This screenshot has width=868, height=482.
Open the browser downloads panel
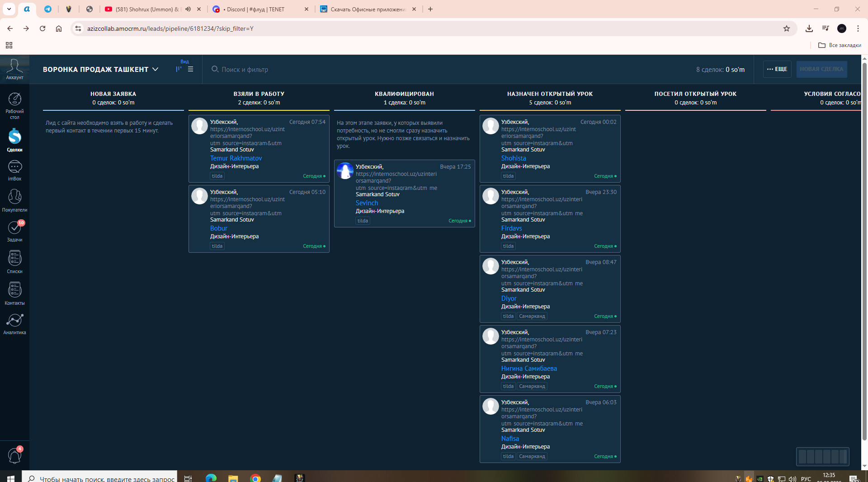tap(809, 28)
